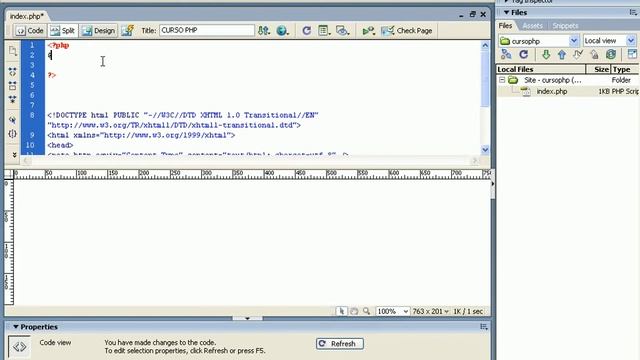640x360 pixels.
Task: Select the Site - cursophp folder row
Action: click(x=568, y=80)
